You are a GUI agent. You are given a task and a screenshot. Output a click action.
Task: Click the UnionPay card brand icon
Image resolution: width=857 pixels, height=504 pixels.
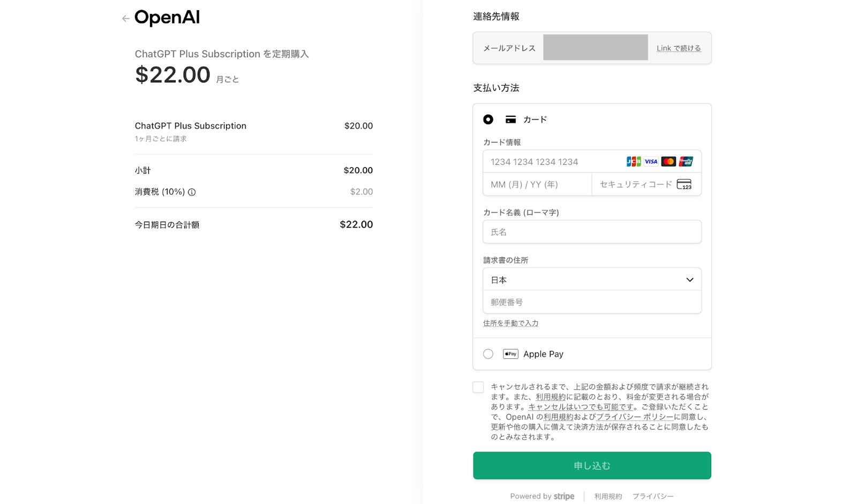point(686,162)
